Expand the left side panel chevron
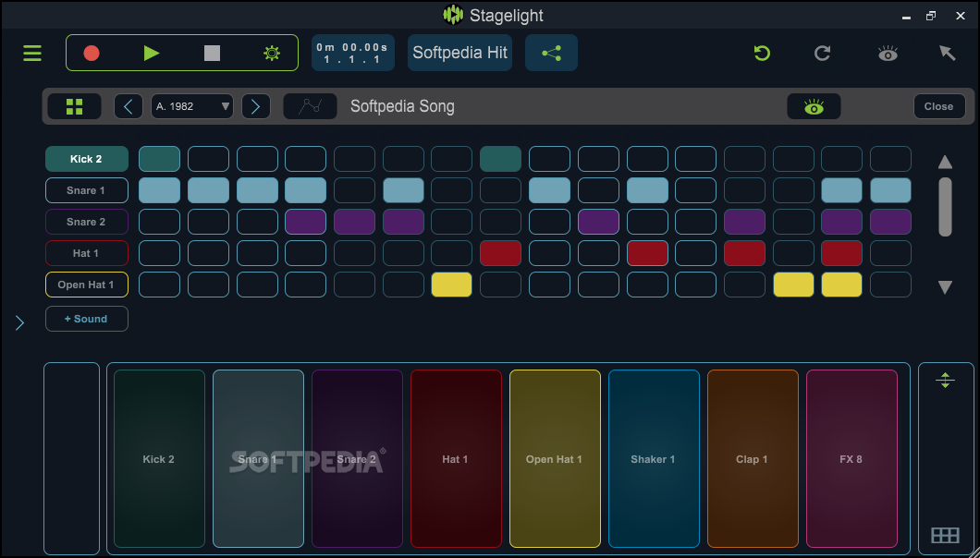Viewport: 980px width, 558px height. click(x=19, y=322)
